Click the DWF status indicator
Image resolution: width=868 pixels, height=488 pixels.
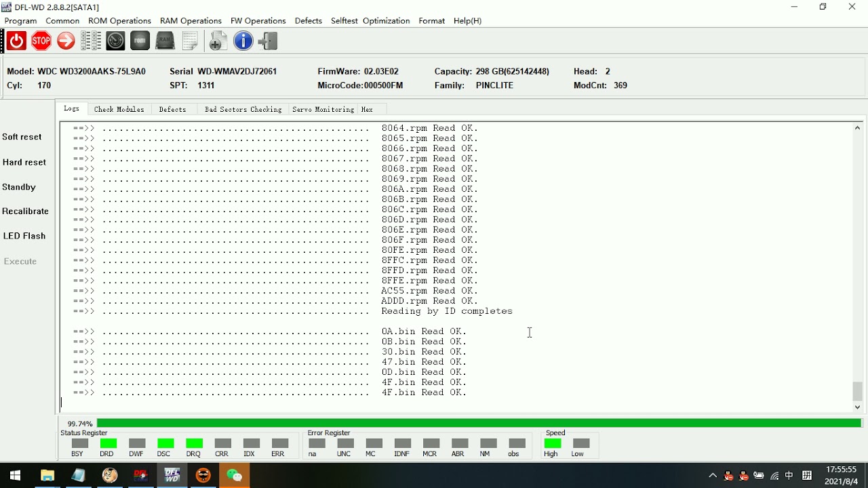coord(137,443)
